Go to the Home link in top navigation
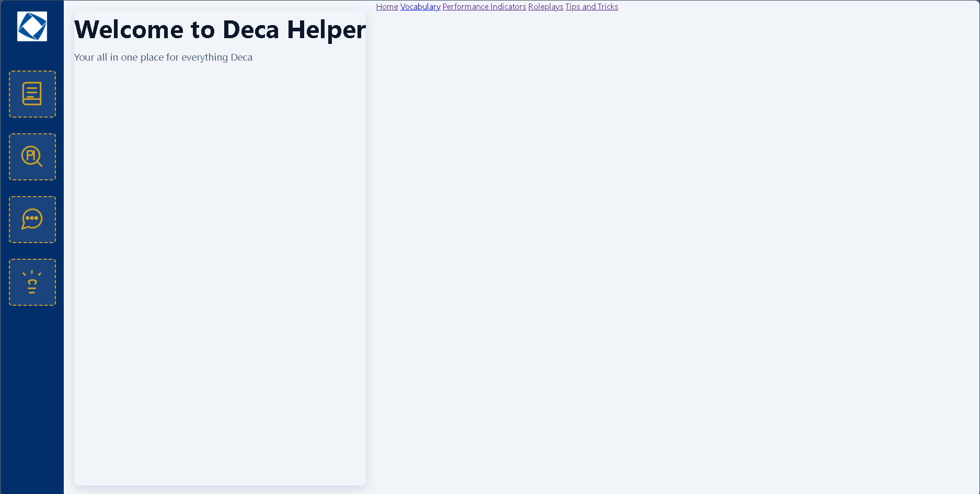The image size is (980, 494). (387, 7)
